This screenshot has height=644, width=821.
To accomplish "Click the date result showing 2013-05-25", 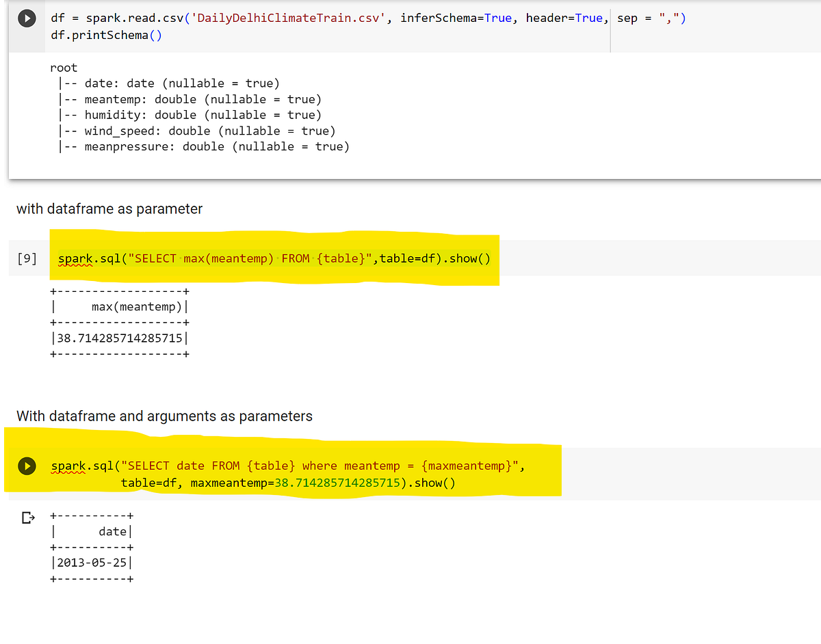I will click(92, 563).
